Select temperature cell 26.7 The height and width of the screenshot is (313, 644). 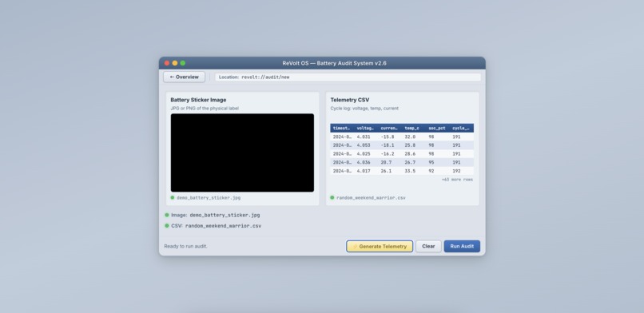pos(410,162)
